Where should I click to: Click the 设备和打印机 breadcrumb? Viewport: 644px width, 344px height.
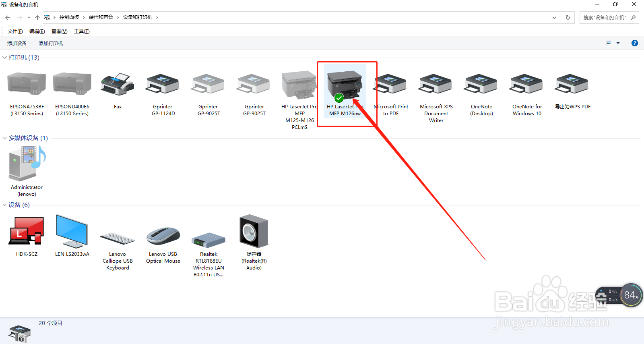click(138, 17)
